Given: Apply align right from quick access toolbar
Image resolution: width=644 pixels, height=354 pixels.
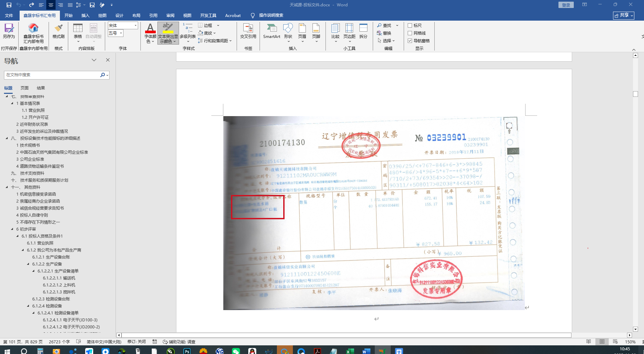Looking at the screenshot, I should 61,5.
